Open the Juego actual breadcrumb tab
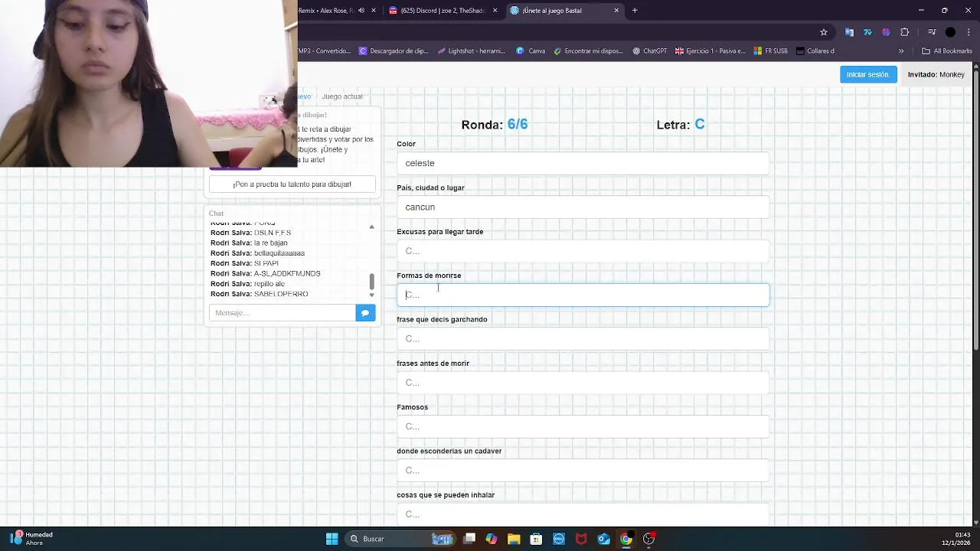 pyautogui.click(x=342, y=96)
